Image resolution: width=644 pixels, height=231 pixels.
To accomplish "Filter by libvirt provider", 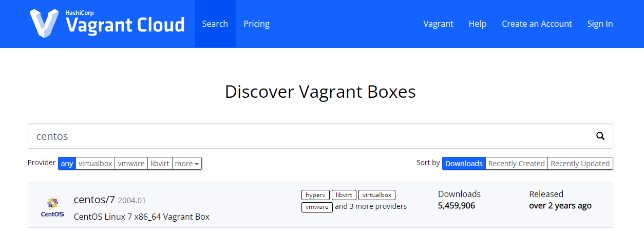I will 160,164.
